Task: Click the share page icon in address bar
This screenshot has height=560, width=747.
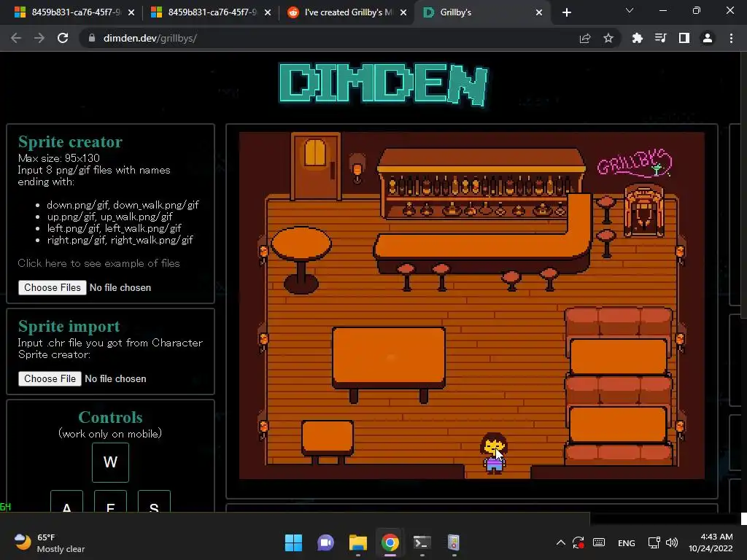Action: coord(585,38)
